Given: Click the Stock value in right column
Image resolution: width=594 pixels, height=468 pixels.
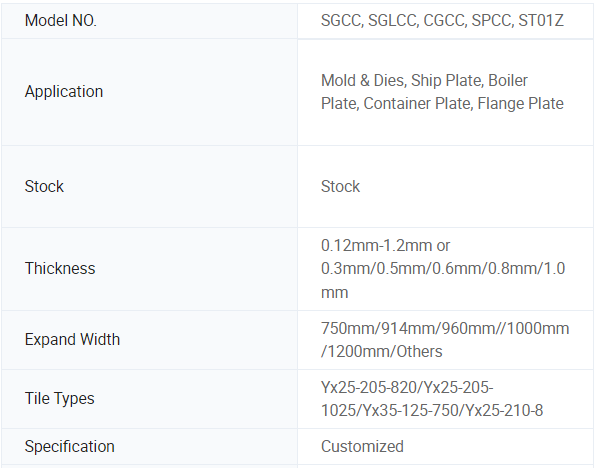Looking at the screenshot, I should coord(340,186).
